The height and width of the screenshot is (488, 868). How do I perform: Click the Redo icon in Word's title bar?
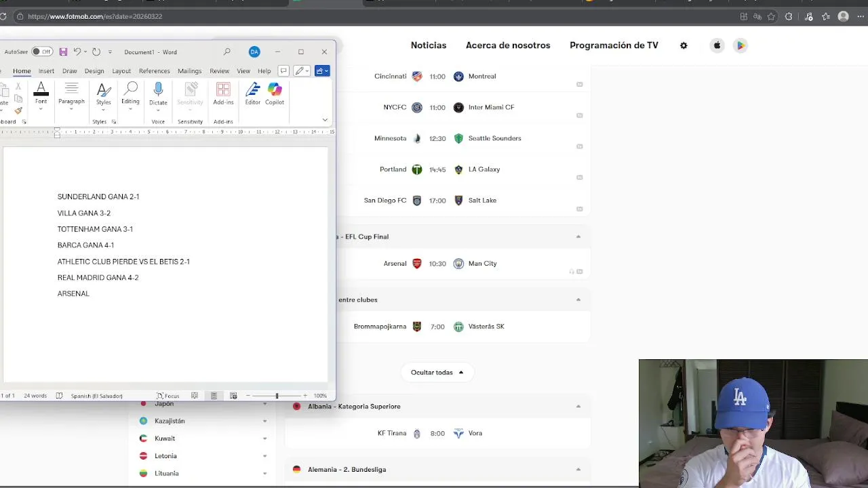point(96,52)
